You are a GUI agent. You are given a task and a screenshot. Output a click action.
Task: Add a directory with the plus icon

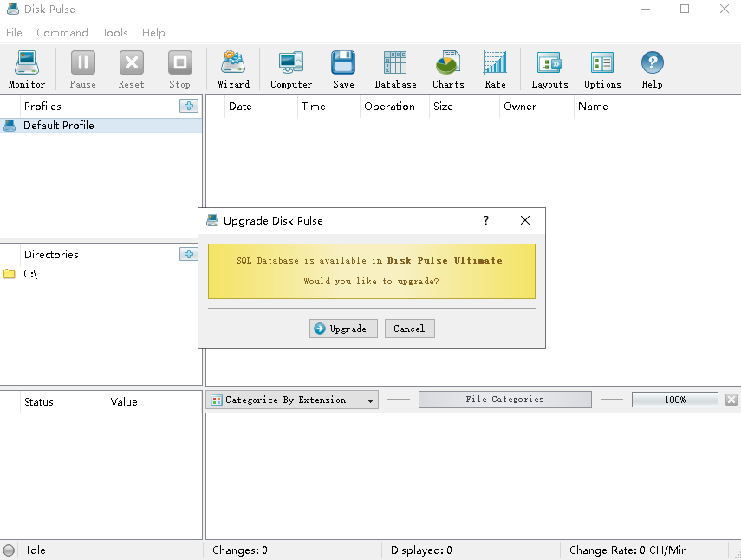pos(189,254)
